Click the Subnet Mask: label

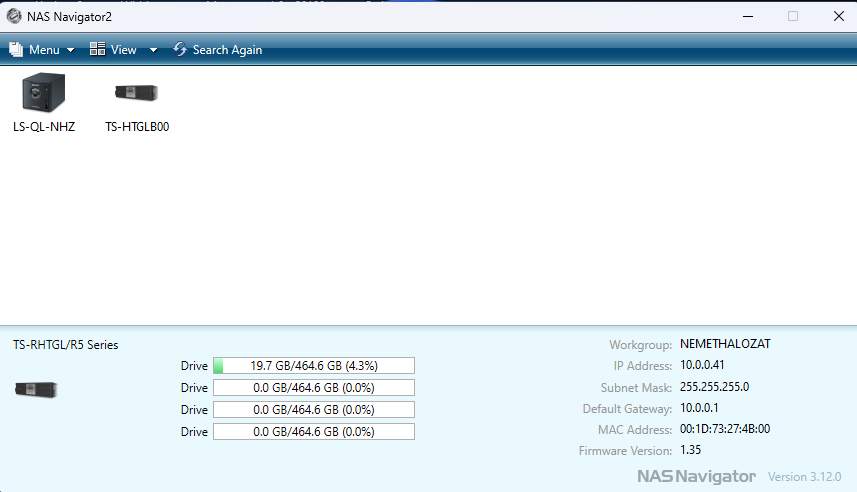coord(636,388)
